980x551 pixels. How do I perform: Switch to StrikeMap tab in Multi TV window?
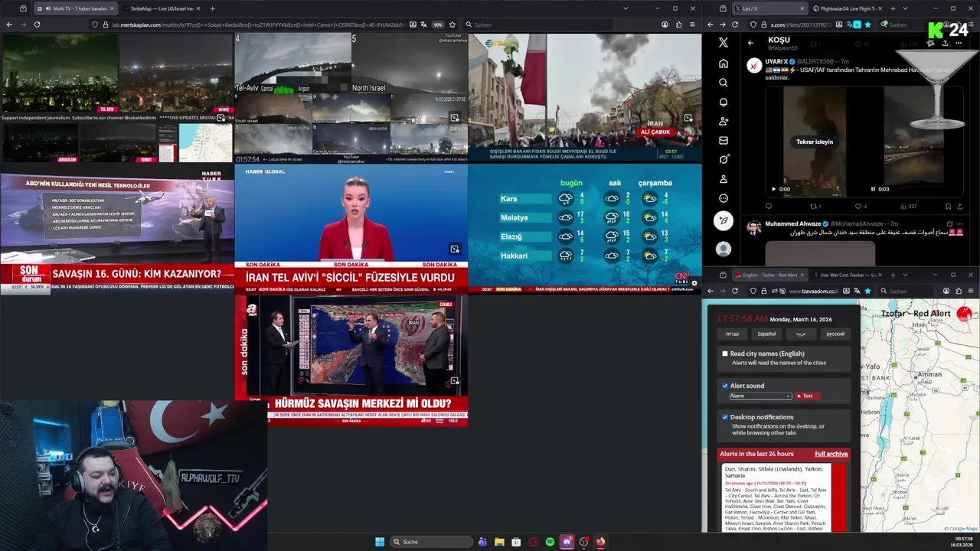coord(162,8)
